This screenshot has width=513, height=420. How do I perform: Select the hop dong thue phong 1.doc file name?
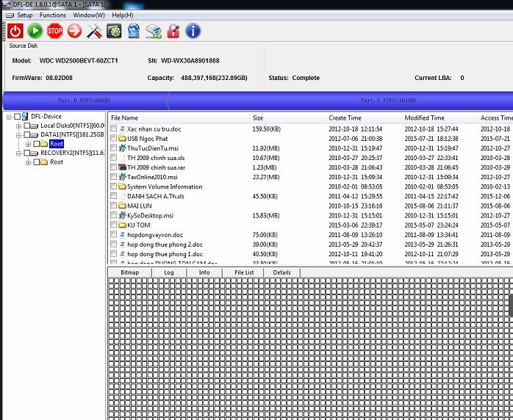(x=165, y=254)
